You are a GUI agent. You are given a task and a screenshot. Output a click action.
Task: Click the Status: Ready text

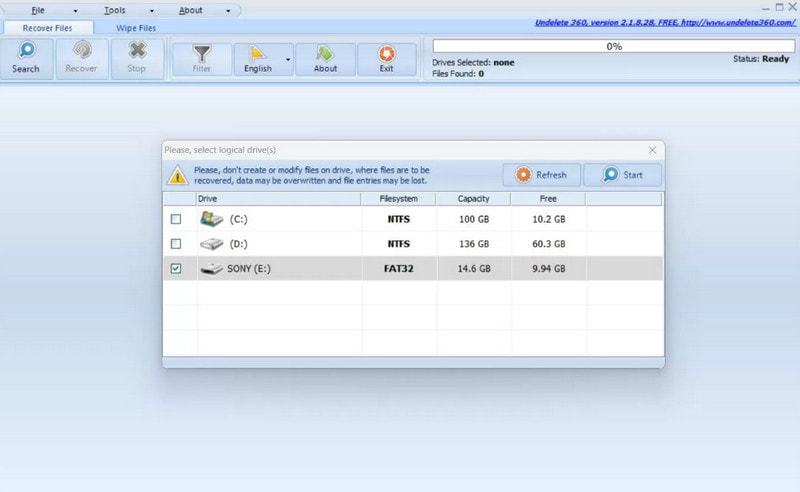pos(761,59)
